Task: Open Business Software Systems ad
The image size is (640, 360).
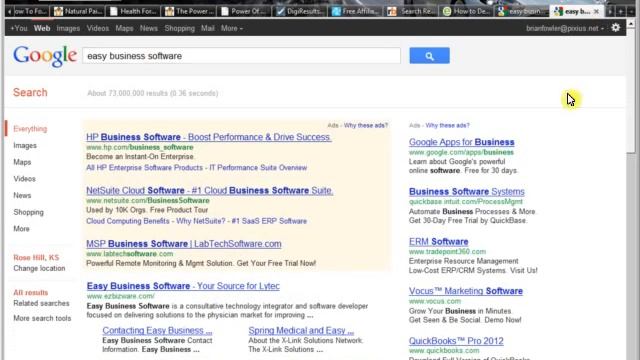Action: [x=467, y=191]
